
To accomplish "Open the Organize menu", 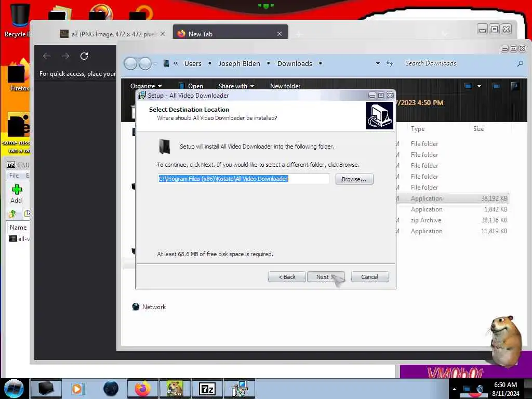I will [x=146, y=86].
